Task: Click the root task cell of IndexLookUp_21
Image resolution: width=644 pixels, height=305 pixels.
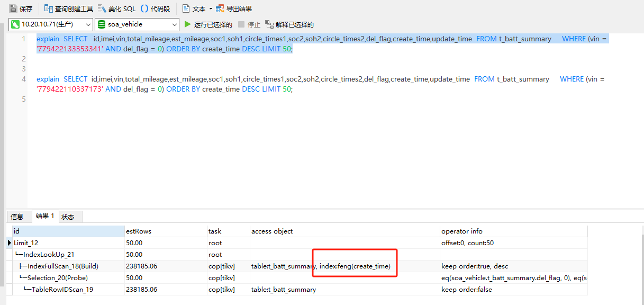Action: point(229,255)
